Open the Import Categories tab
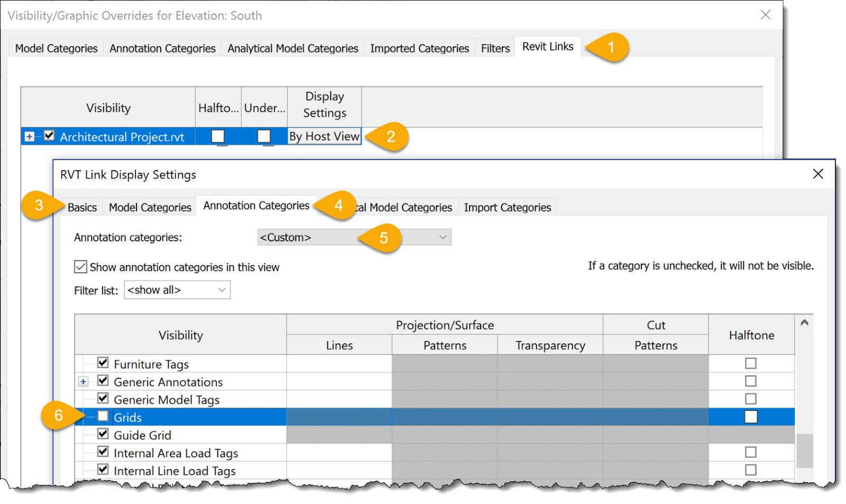The height and width of the screenshot is (504, 846). tap(507, 207)
